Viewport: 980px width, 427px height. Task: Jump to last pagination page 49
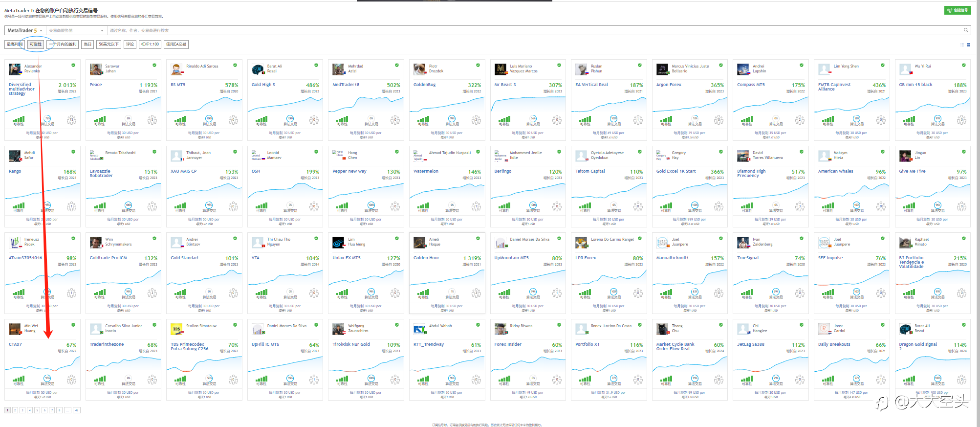tap(77, 410)
